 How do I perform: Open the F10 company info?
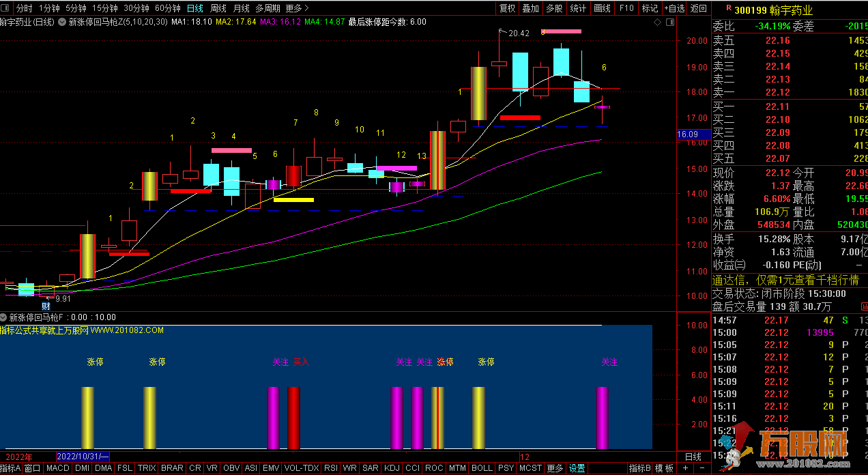point(626,8)
